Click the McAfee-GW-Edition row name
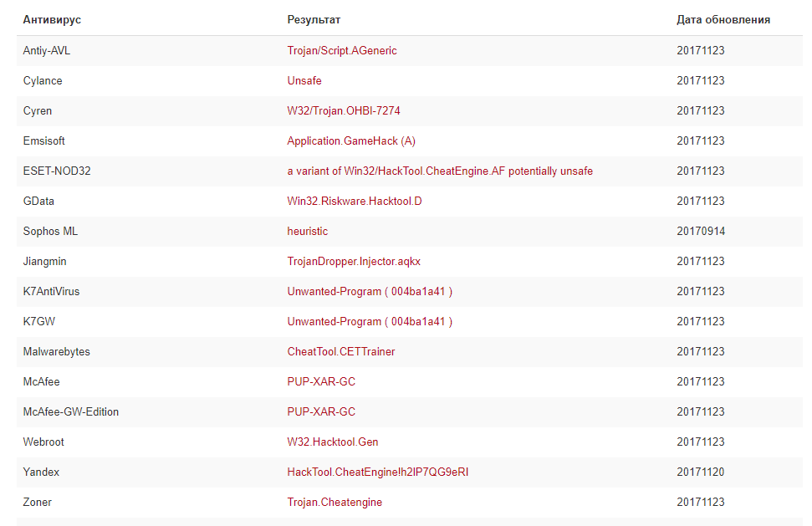This screenshot has width=812, height=526. tap(71, 412)
